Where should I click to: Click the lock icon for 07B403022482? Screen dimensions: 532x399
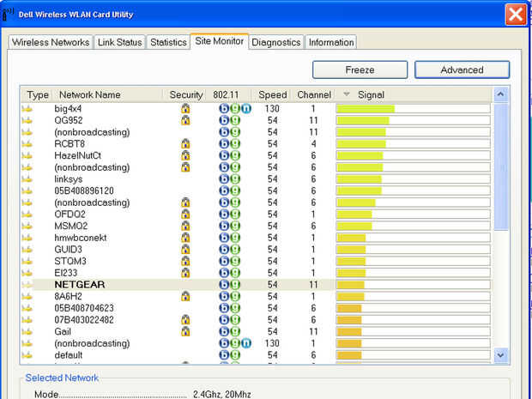[185, 320]
